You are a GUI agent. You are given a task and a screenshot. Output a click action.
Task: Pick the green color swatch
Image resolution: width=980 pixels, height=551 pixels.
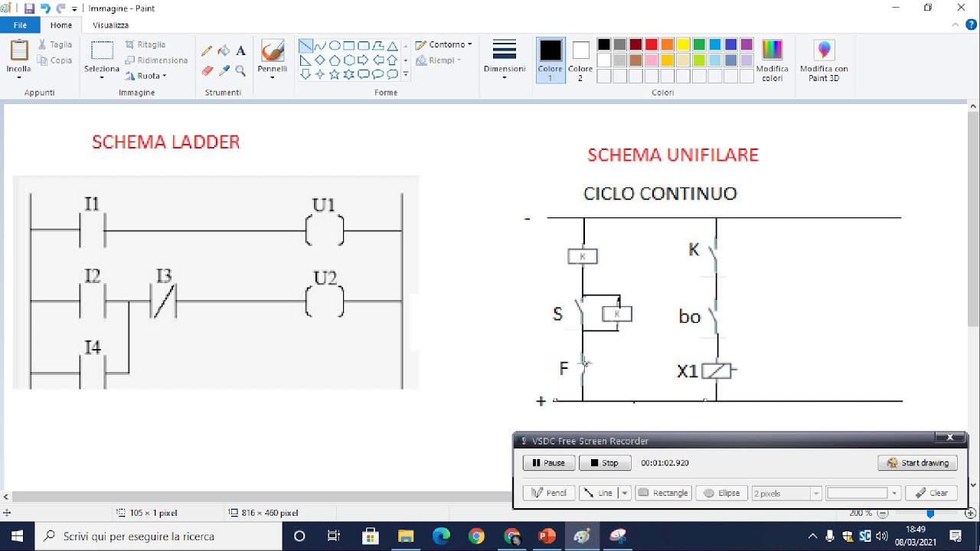pyautogui.click(x=699, y=44)
